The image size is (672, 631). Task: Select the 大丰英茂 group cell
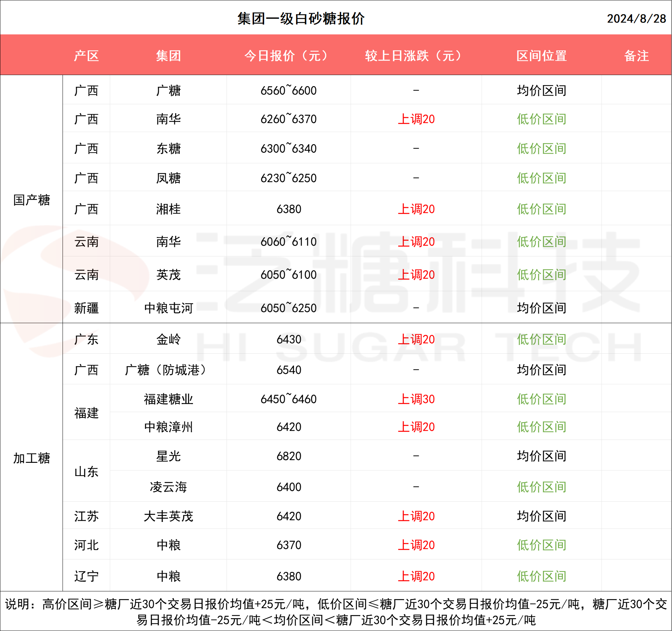[x=169, y=516]
